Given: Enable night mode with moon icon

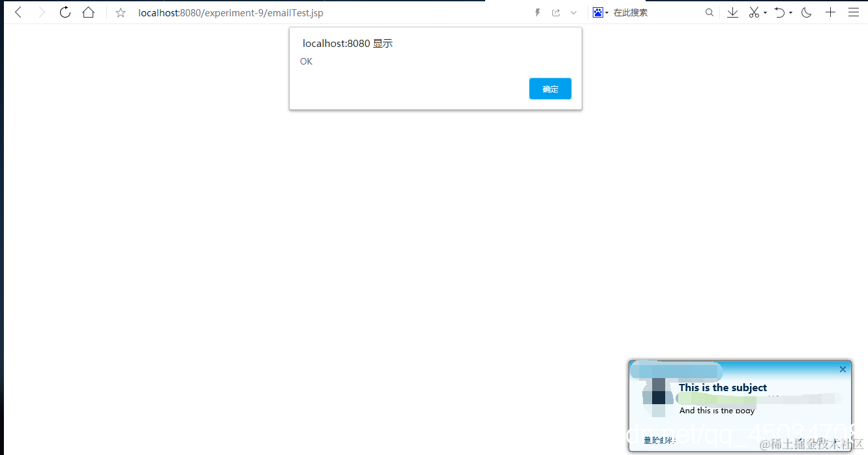Looking at the screenshot, I should click(x=806, y=12).
